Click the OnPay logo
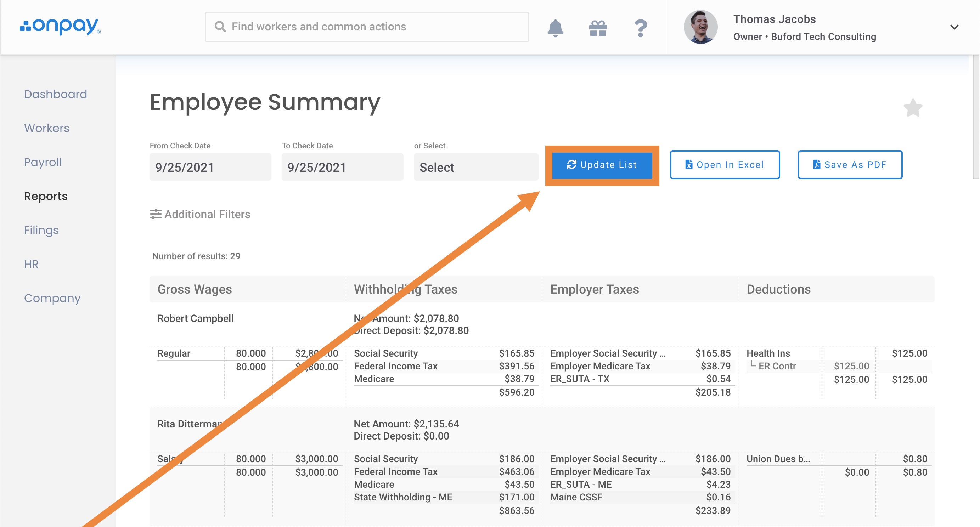The height and width of the screenshot is (527, 980). [60, 27]
